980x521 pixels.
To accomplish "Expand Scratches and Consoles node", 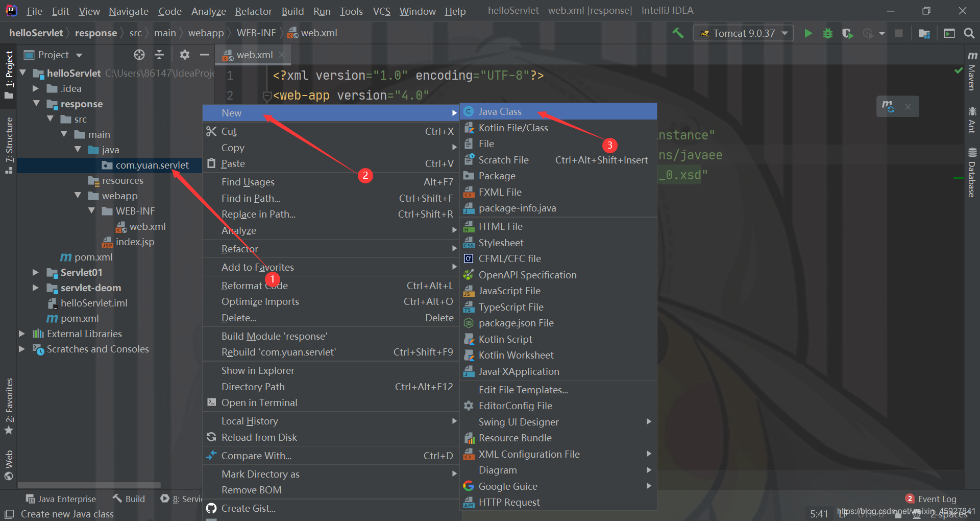I will pyautogui.click(x=21, y=349).
